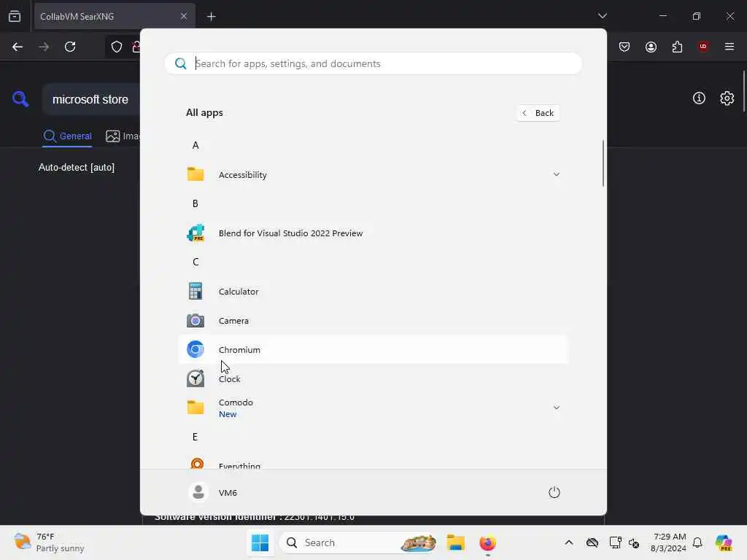The width and height of the screenshot is (747, 560).
Task: Open the notifications bell in system tray
Action: point(697,542)
